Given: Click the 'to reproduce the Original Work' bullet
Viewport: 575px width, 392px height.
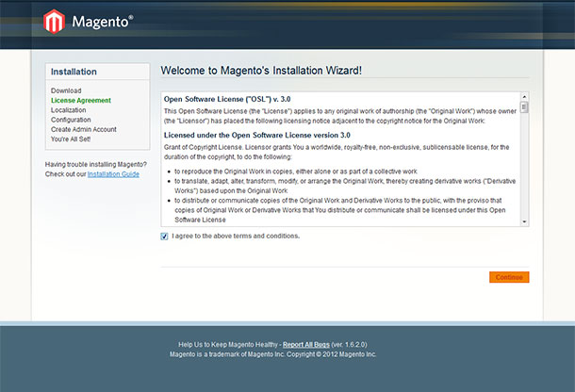Looking at the screenshot, I should tap(296, 171).
